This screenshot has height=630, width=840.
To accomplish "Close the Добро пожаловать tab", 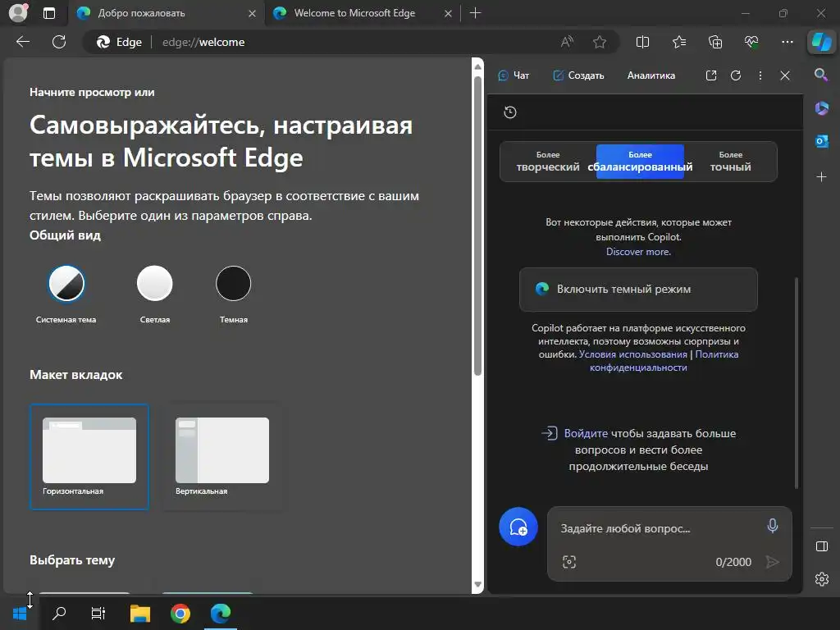I will (x=252, y=13).
